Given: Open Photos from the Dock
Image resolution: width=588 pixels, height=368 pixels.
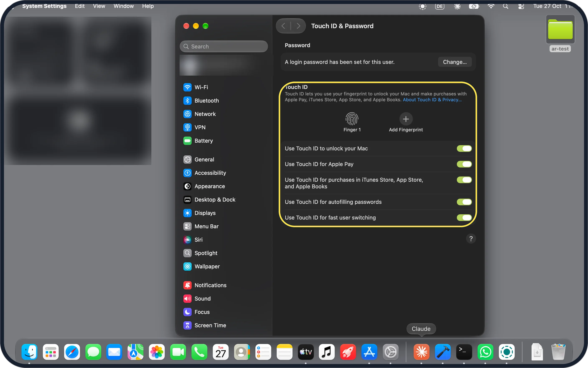Looking at the screenshot, I should coord(157,352).
